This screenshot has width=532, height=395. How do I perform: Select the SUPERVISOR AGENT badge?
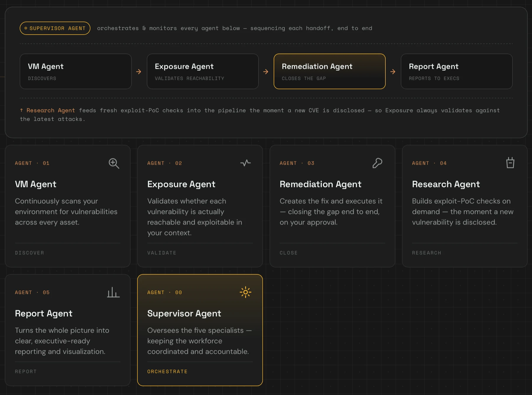point(55,28)
